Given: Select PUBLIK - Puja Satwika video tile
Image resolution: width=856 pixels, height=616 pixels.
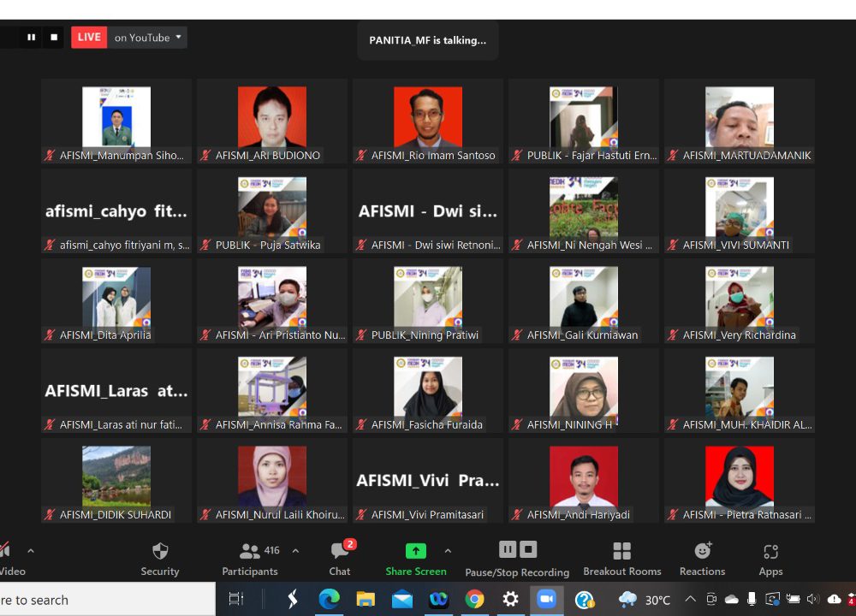Looking at the screenshot, I should (271, 210).
